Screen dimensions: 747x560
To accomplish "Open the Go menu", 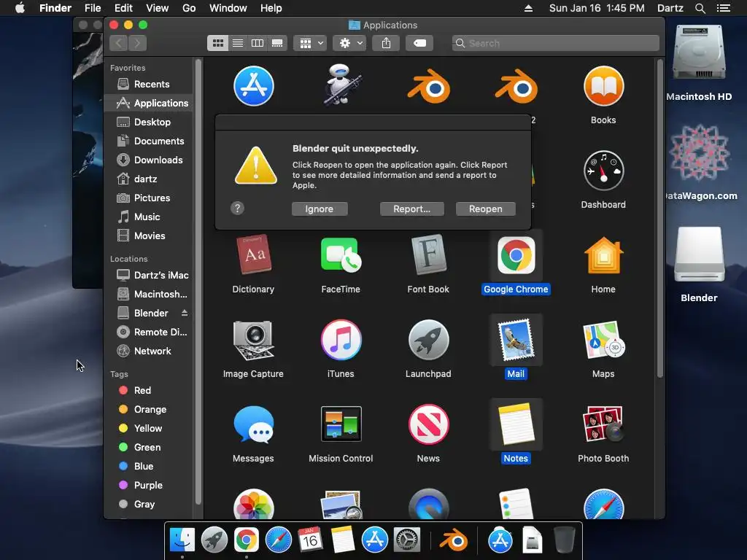I will [x=189, y=8].
